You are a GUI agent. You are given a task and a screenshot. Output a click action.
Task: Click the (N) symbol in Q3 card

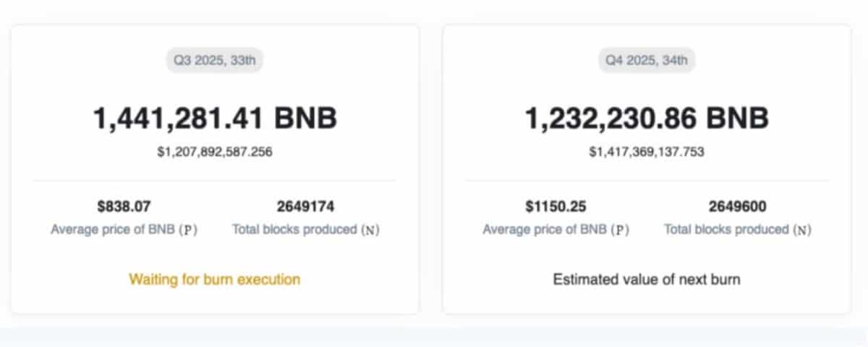pyautogui.click(x=370, y=230)
